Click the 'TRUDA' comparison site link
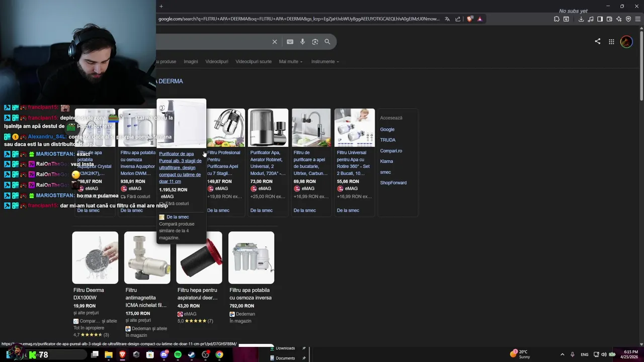Screen dimensions: 644x362 click(x=387, y=140)
